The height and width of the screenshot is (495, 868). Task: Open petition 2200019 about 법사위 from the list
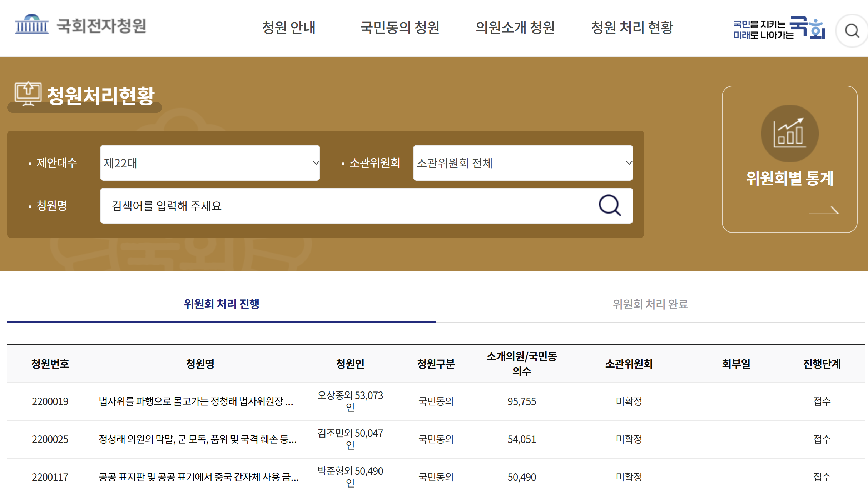(196, 401)
